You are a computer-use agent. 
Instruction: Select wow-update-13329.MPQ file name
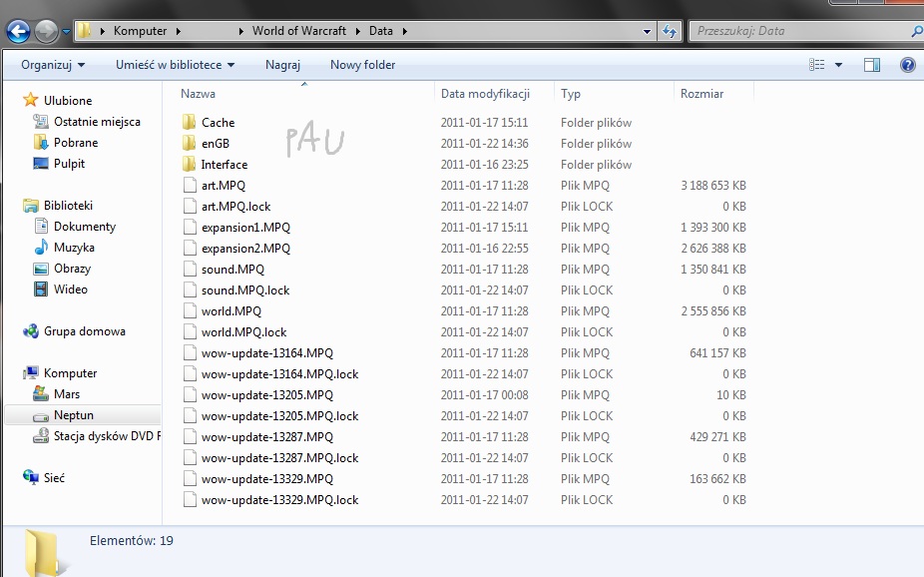click(x=267, y=479)
